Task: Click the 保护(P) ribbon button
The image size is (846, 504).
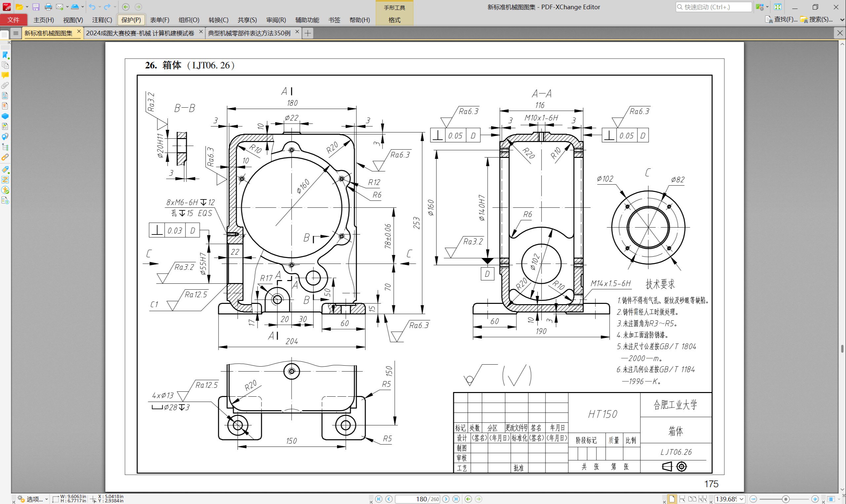Action: pos(131,20)
